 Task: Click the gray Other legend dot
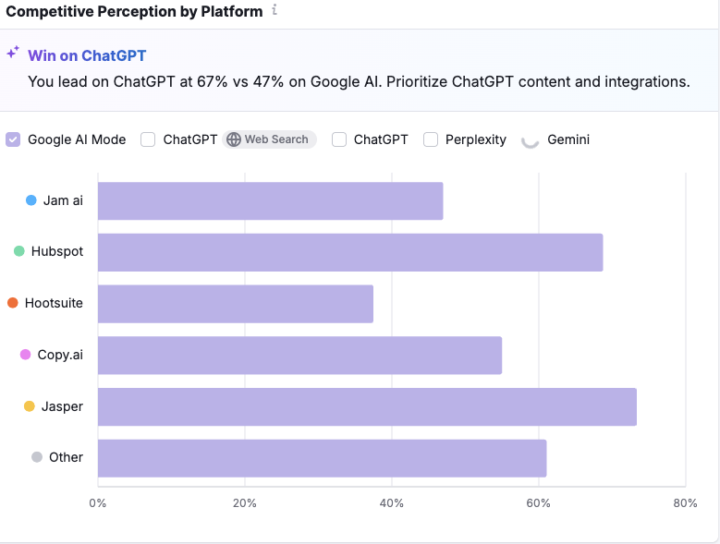pos(37,457)
